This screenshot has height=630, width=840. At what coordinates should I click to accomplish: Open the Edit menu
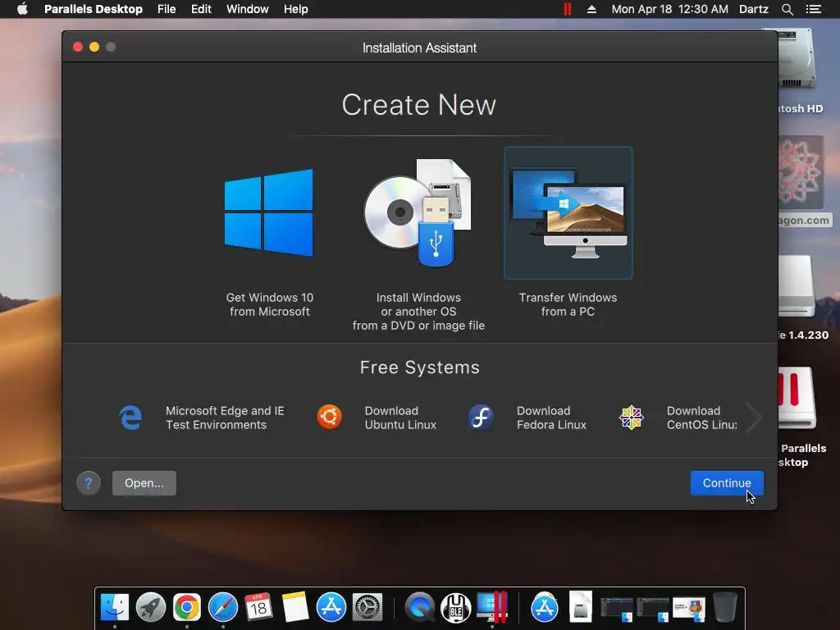[201, 9]
